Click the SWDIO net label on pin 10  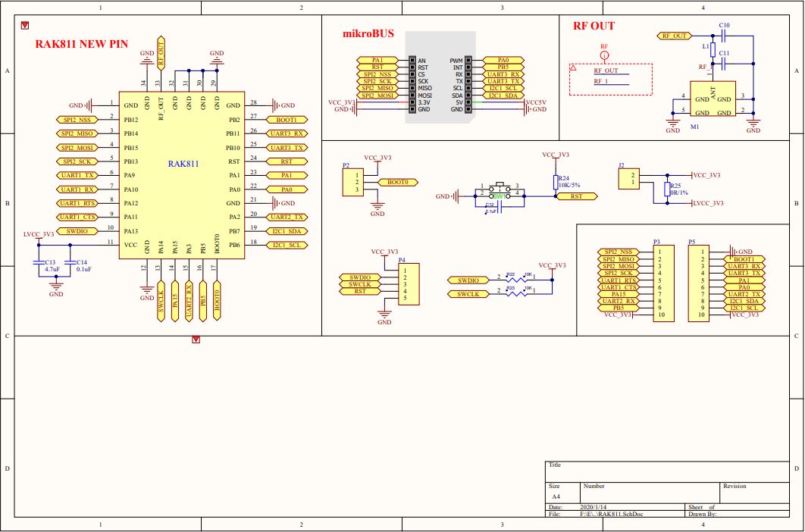click(x=76, y=230)
